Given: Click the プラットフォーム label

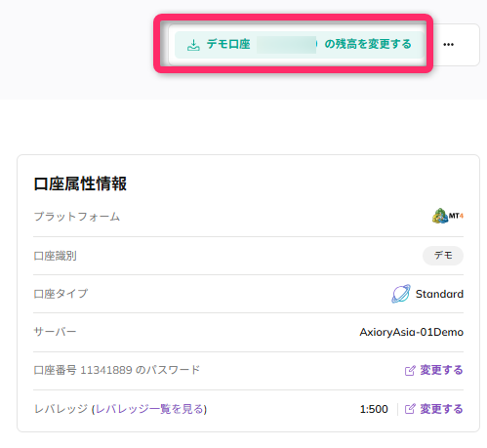Looking at the screenshot, I should coord(77,217).
